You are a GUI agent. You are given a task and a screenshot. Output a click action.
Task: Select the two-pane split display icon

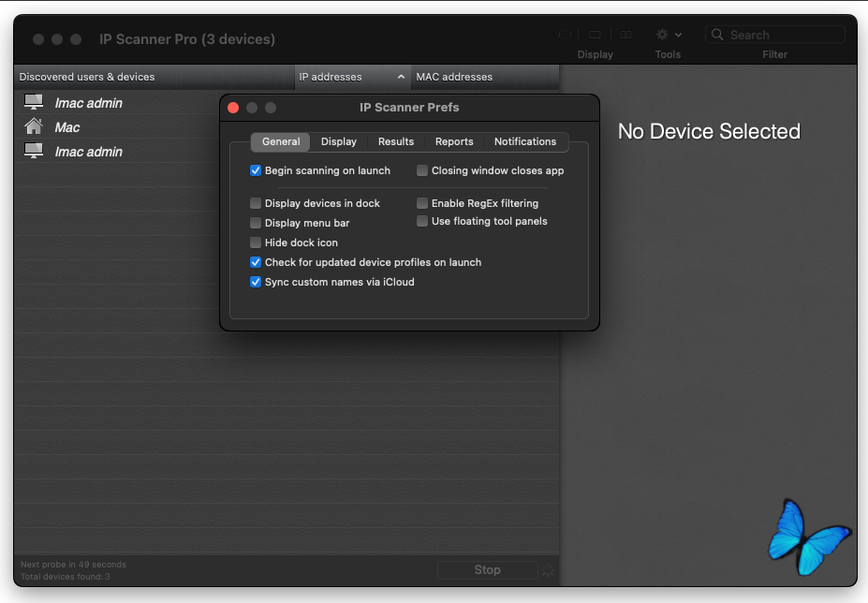pos(625,35)
